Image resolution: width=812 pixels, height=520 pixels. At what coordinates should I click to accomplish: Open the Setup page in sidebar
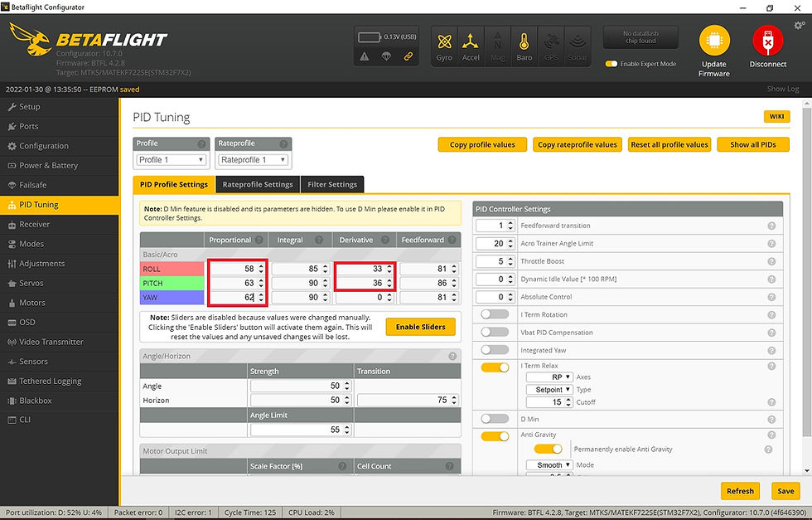coord(60,107)
